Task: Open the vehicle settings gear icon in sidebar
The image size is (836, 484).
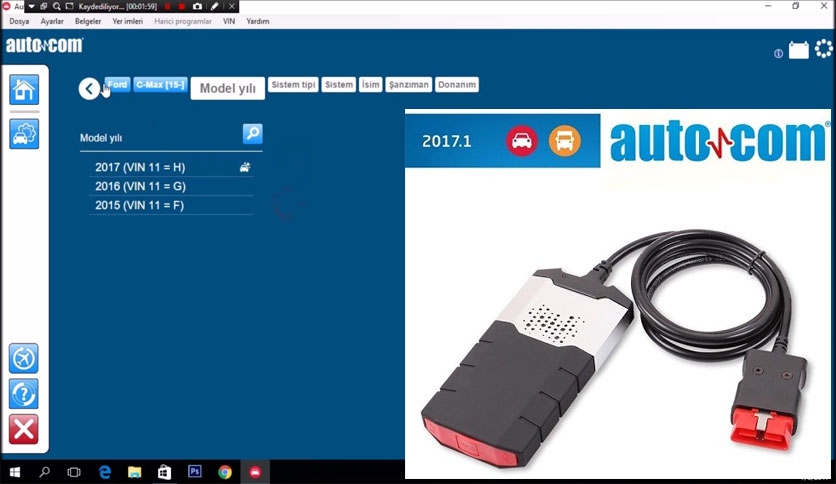Action: click(x=24, y=133)
